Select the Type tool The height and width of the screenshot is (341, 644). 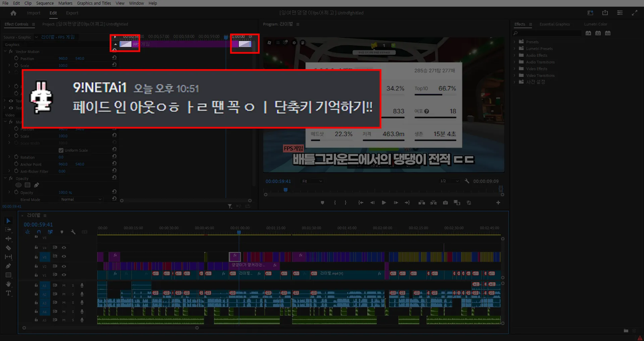click(x=8, y=293)
